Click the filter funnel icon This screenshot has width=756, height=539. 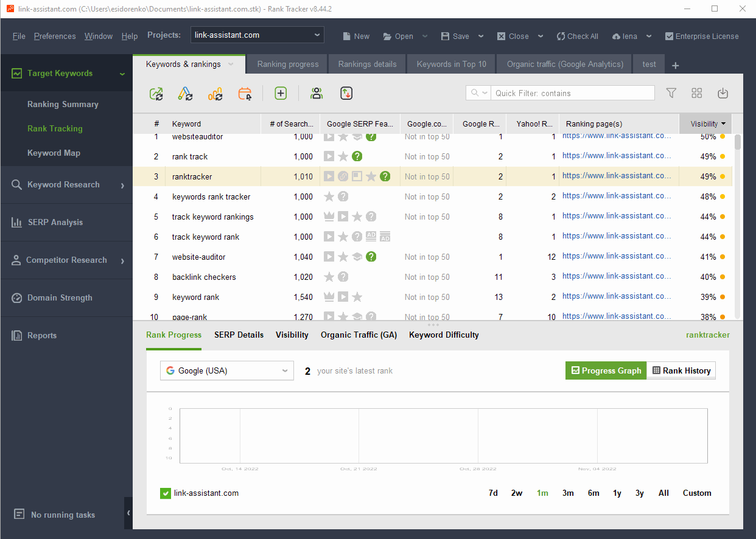[671, 93]
